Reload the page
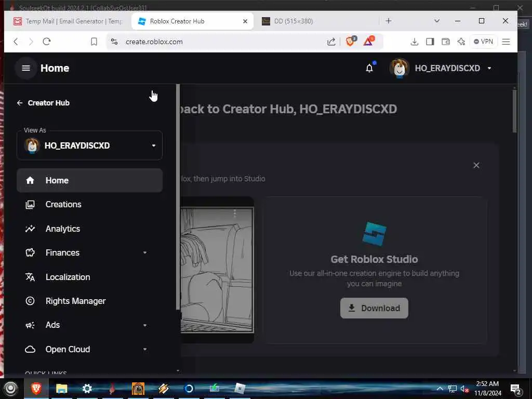This screenshot has width=532, height=399. click(x=46, y=42)
